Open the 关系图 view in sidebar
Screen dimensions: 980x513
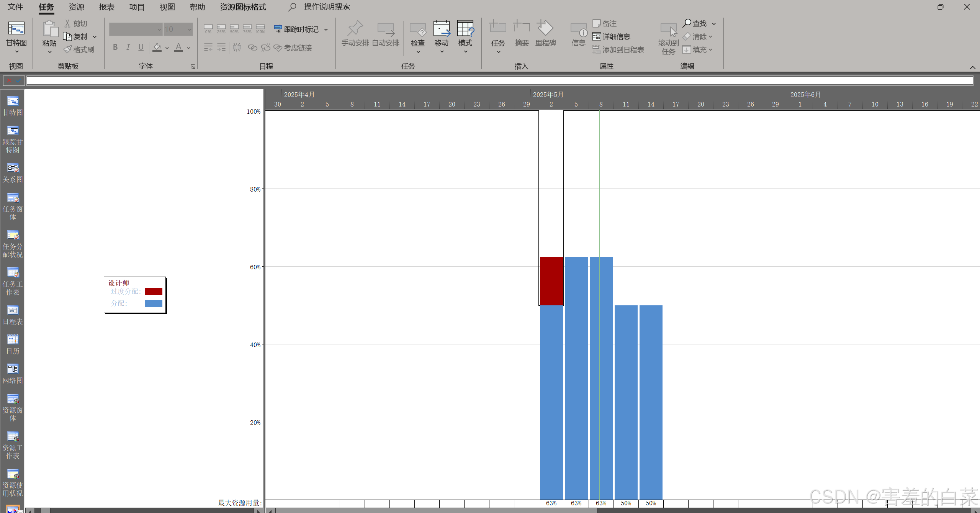tap(13, 172)
